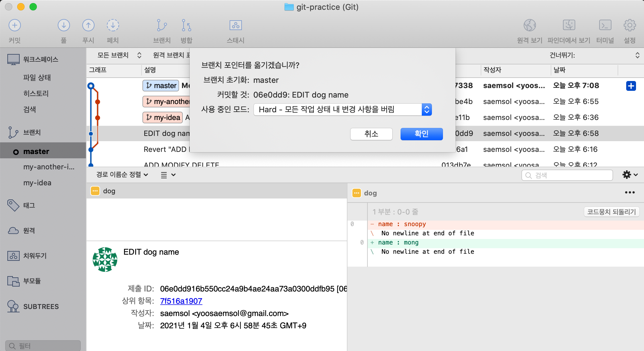644x351 pixels.
Task: Click Show in Finder (파인더에서 보기) icon
Action: (x=569, y=25)
